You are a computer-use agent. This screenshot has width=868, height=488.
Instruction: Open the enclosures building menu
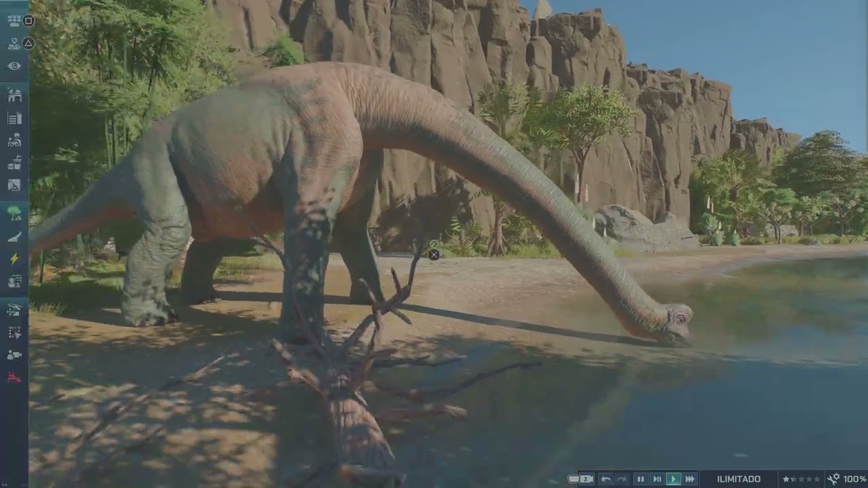[x=14, y=96]
